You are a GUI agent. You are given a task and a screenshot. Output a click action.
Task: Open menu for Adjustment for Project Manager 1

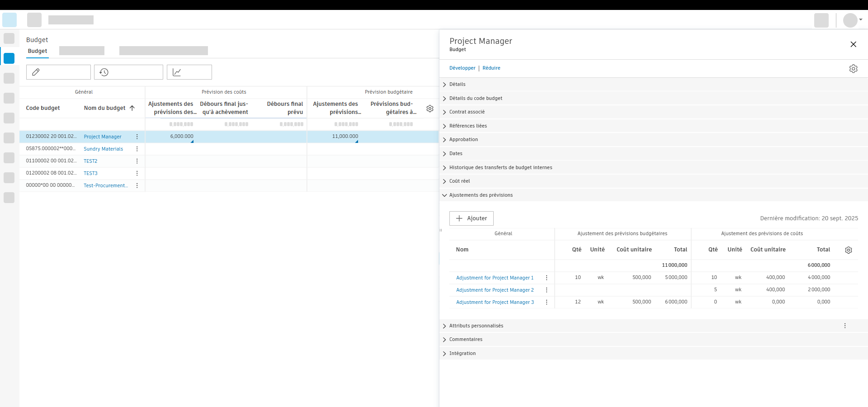coord(547,278)
